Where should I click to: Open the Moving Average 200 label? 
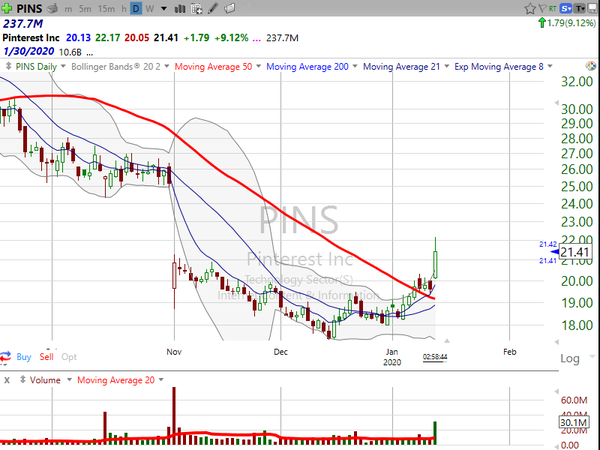coord(307,67)
